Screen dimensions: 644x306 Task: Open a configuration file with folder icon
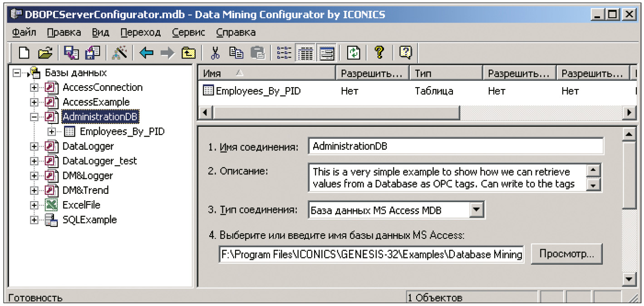tap(45, 53)
